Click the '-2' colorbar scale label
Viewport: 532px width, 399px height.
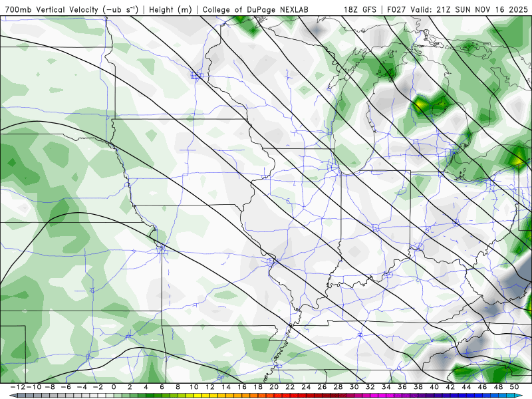pos(96,387)
